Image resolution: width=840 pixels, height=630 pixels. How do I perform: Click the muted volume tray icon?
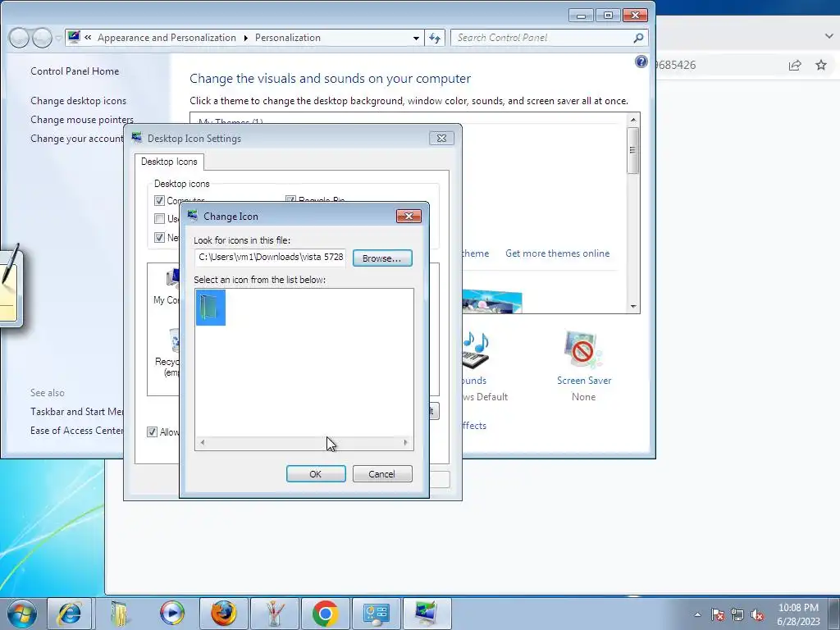[757, 614]
